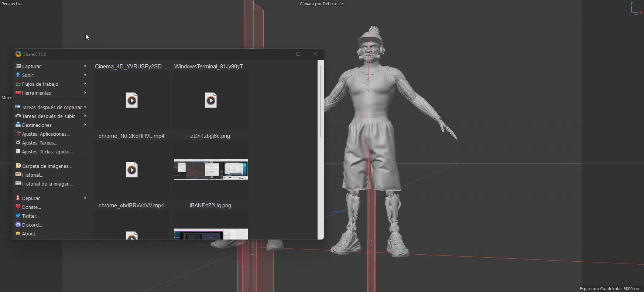This screenshot has width=644, height=292.
Task: Select the Cinema_4D video file thumbnail
Action: point(131,100)
